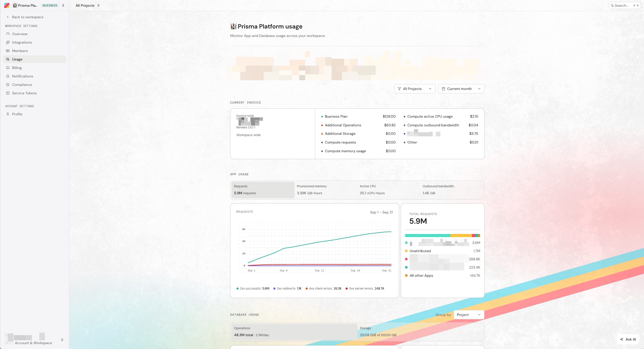644x349 pixels.
Task: Click the filter funnel icon in All Projects filter
Action: [x=399, y=89]
